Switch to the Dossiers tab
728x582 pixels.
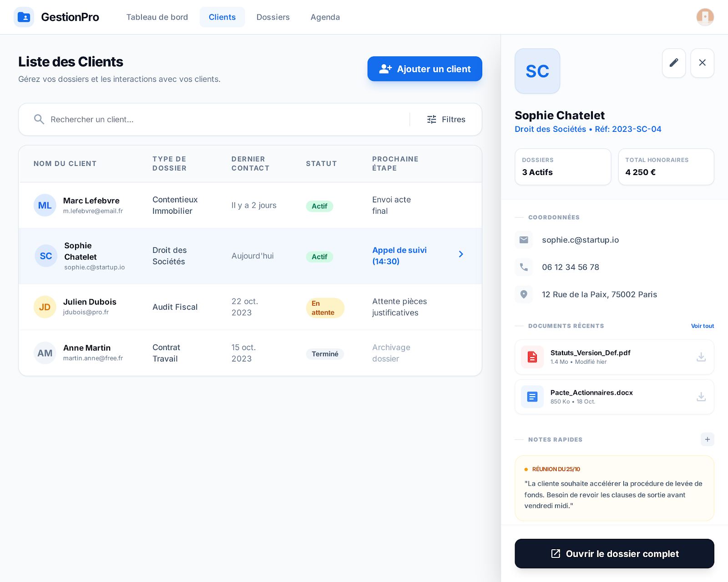pos(273,17)
